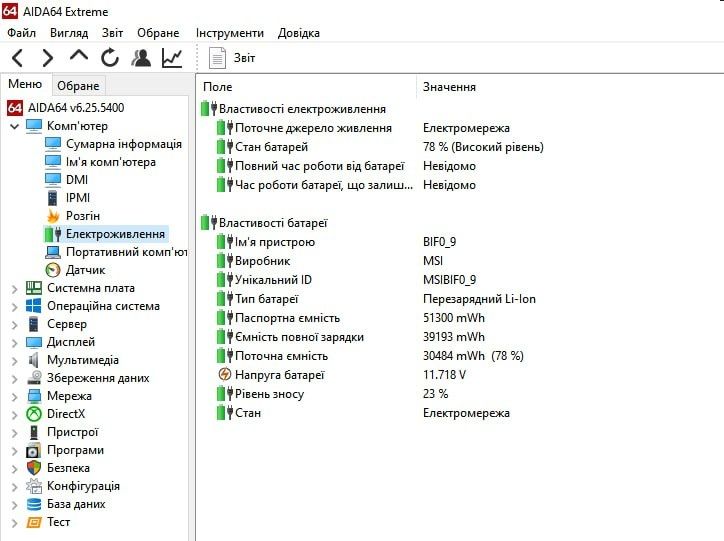Image resolution: width=724 pixels, height=541 pixels.
Task: Open the Файл menu
Action: point(21,33)
